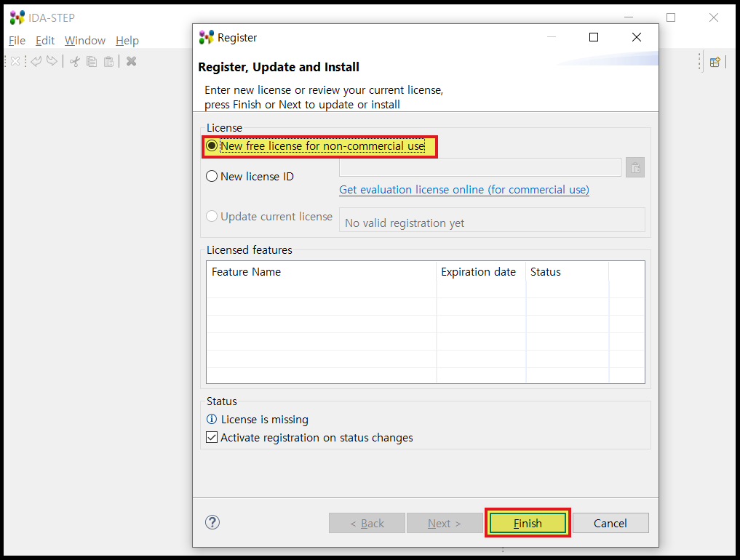Click the Feature Name column header
This screenshot has height=560, width=740.
pos(322,272)
